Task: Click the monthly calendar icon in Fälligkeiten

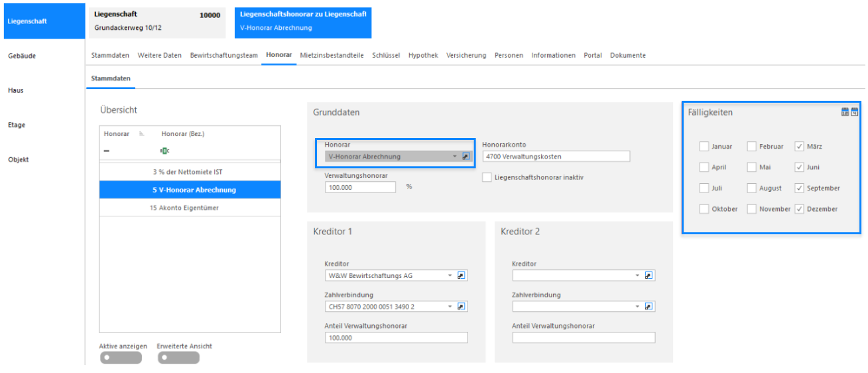Action: coord(845,112)
